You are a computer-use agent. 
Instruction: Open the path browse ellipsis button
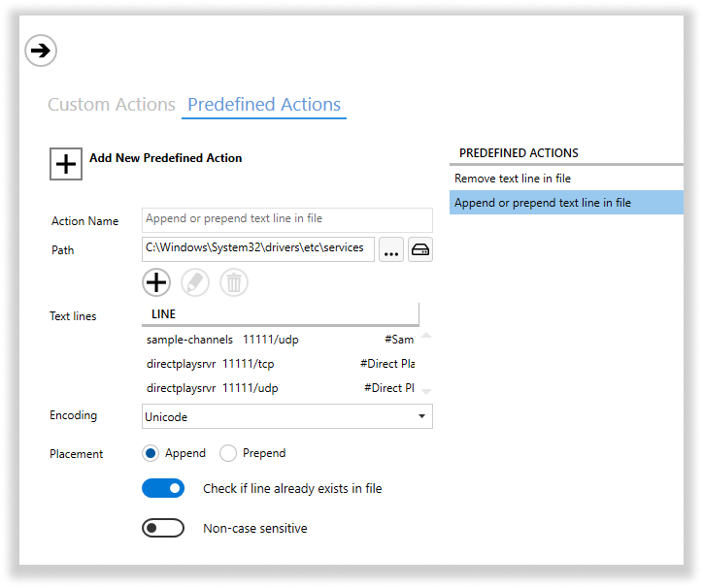point(391,249)
